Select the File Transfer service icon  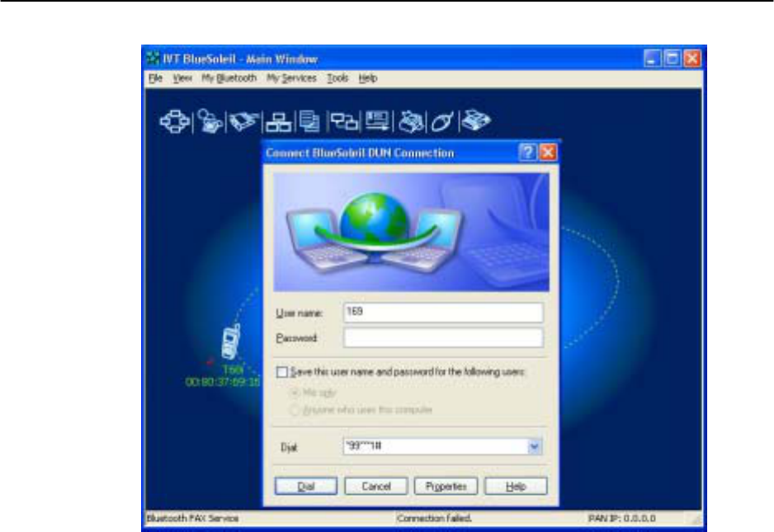pyautogui.click(x=310, y=121)
